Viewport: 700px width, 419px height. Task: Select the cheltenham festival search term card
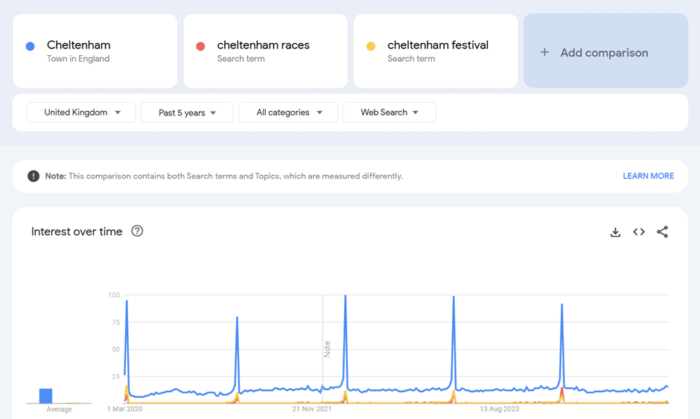(x=437, y=51)
